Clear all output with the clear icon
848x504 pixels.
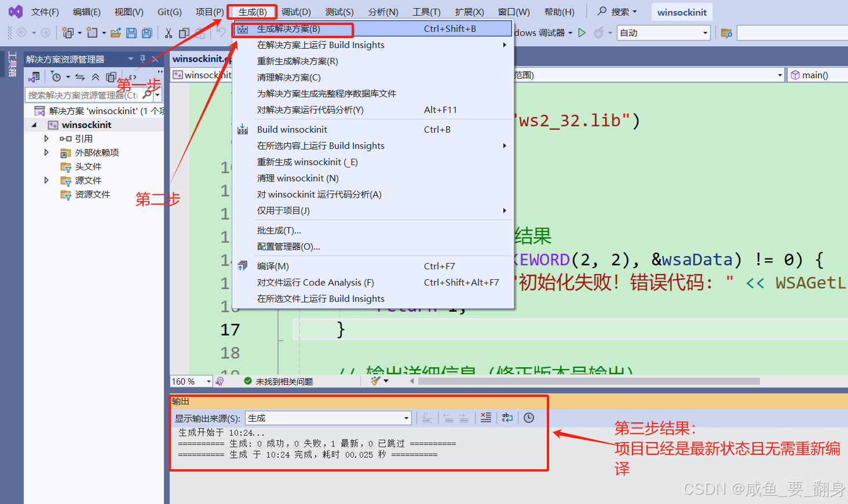click(x=486, y=418)
